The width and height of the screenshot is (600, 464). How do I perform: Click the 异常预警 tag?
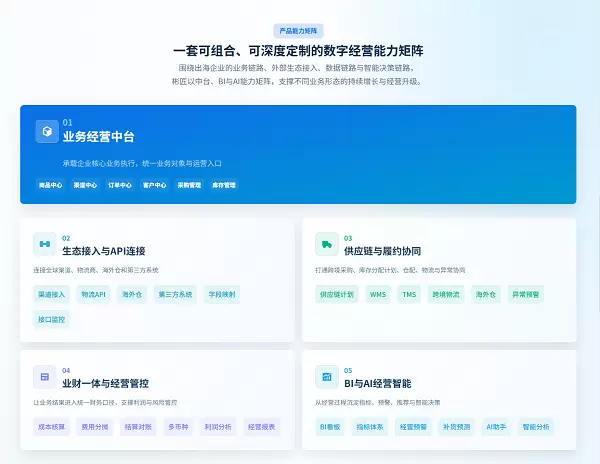(x=526, y=295)
